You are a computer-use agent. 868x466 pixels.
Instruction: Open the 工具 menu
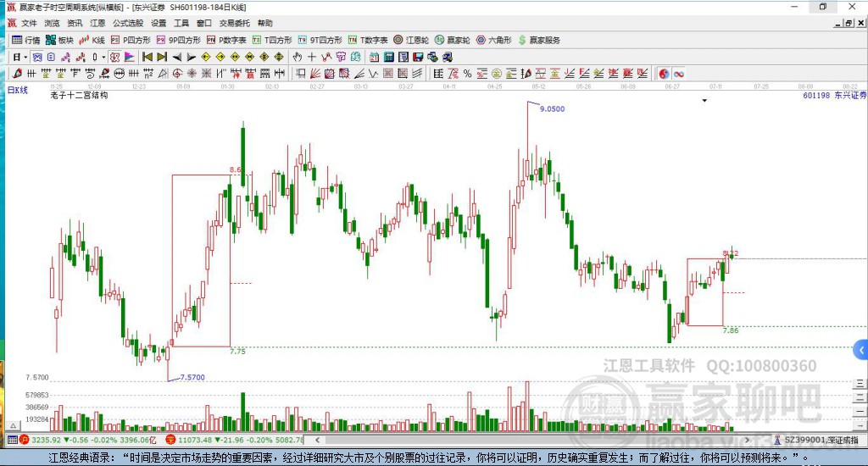coord(181,23)
